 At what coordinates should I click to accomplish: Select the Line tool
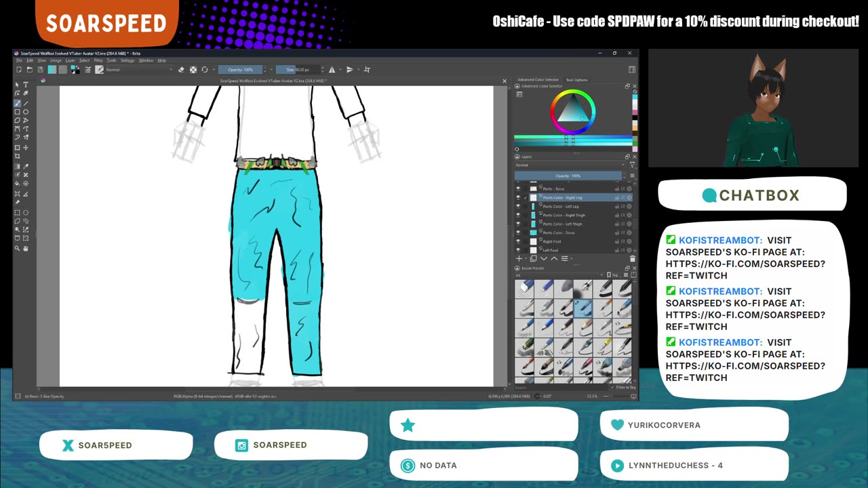tap(26, 103)
